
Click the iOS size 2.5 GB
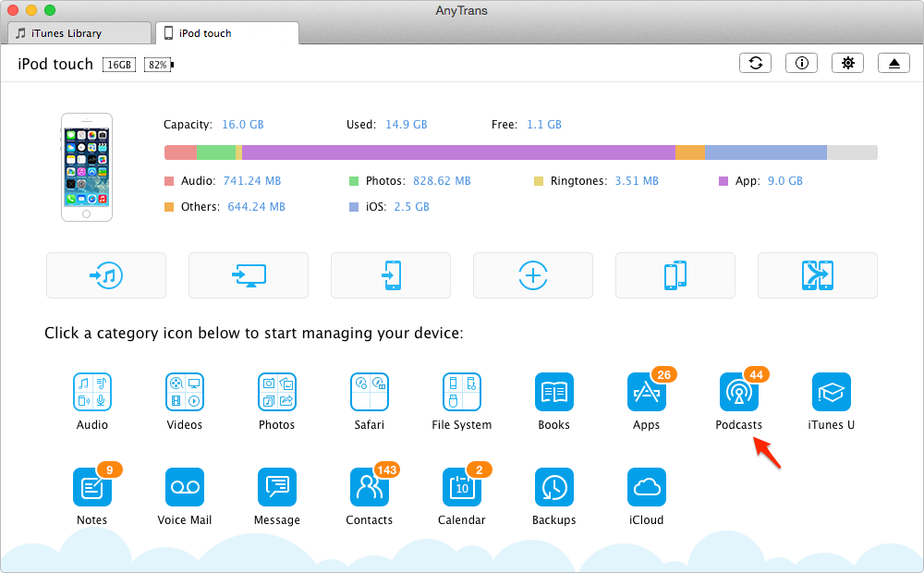click(x=411, y=207)
